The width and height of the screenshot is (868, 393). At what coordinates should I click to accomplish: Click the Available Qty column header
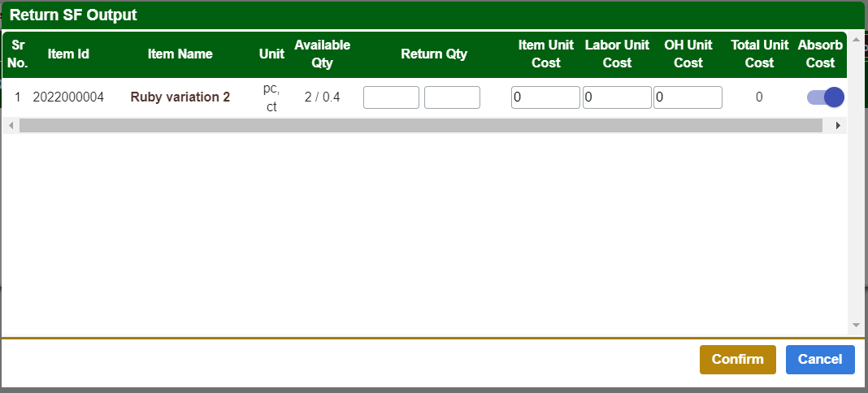[322, 54]
